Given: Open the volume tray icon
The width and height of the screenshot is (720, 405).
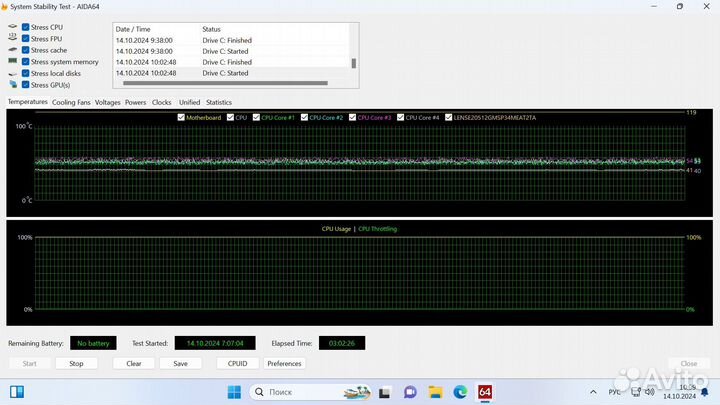Looking at the screenshot, I should tap(650, 392).
